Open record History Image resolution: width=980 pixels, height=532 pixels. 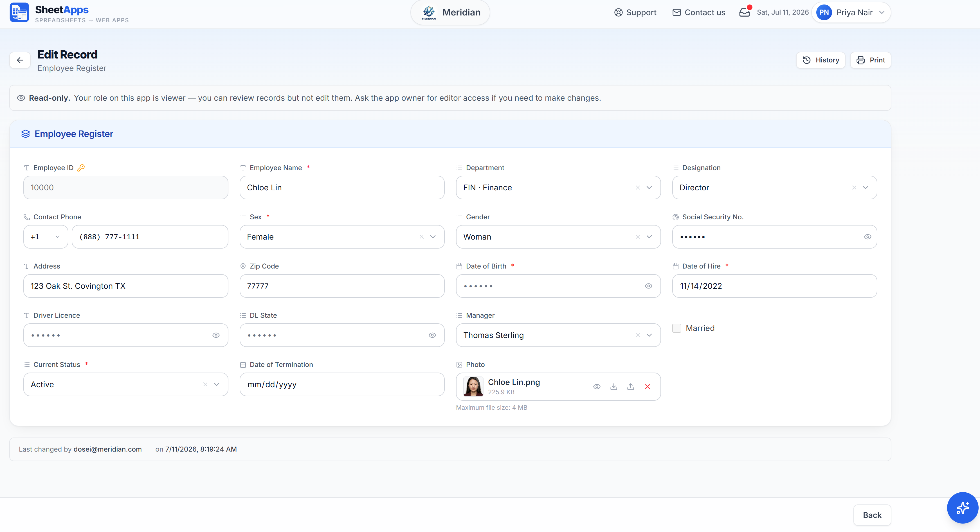(x=821, y=60)
